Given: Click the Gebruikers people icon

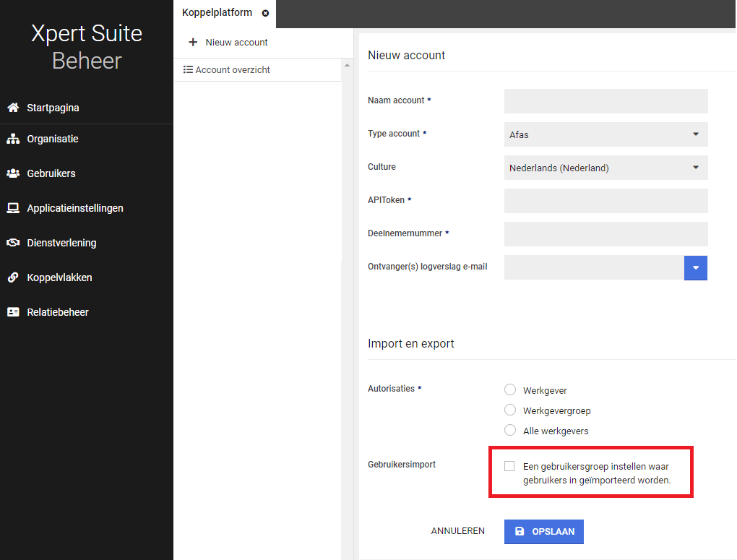Looking at the screenshot, I should coord(13,173).
